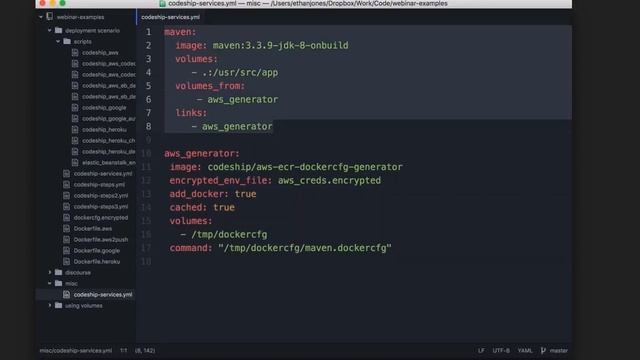Click the dockercfg.encrypted file icon
This screenshot has height=360, width=640.
[x=67, y=218]
